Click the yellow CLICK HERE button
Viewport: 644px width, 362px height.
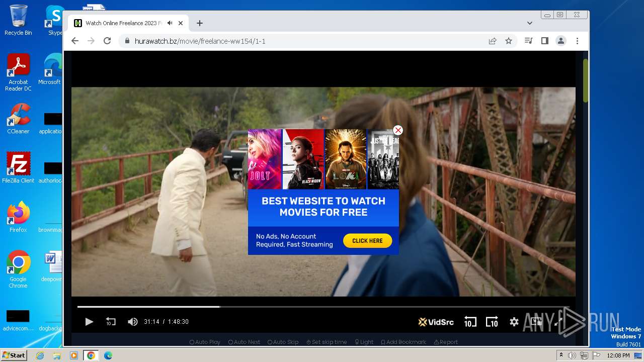(x=367, y=241)
